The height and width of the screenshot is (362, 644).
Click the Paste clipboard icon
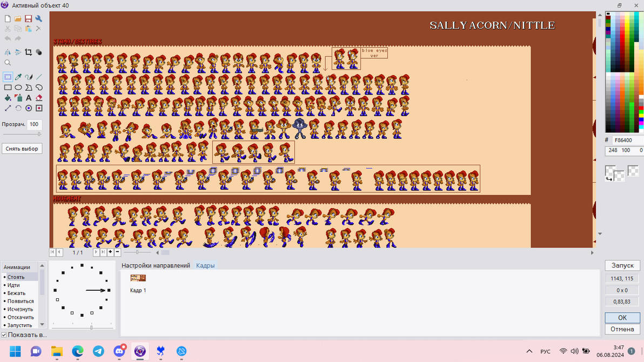(x=28, y=29)
